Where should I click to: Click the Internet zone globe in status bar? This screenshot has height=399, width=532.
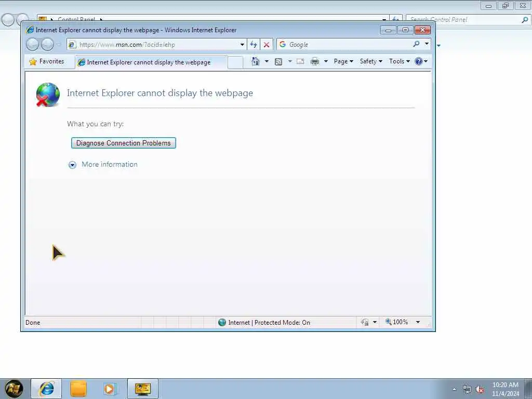[x=222, y=322]
